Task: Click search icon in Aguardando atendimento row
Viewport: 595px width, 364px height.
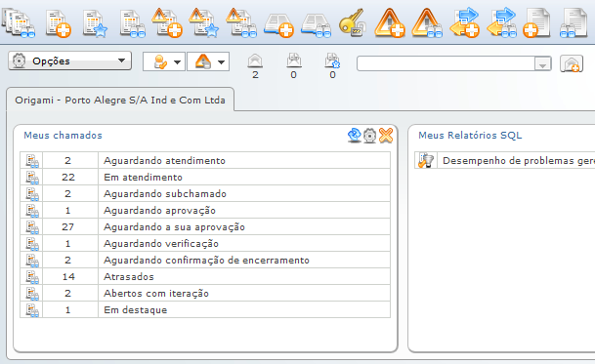Action: 32,161
